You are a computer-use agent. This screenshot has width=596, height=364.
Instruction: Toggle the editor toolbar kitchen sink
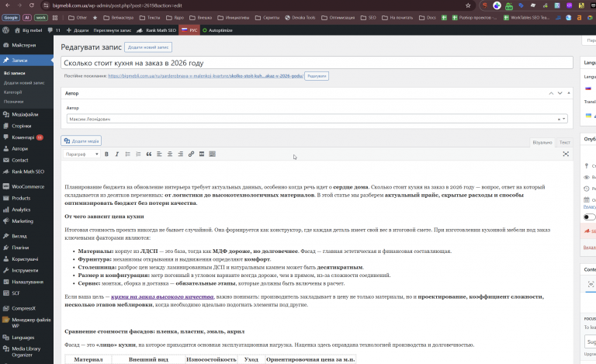(x=213, y=154)
